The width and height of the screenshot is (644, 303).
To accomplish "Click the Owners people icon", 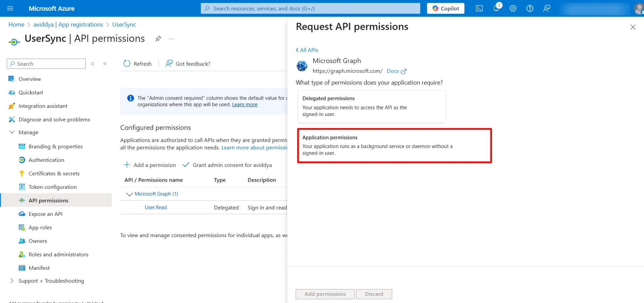I will click(x=22, y=241).
